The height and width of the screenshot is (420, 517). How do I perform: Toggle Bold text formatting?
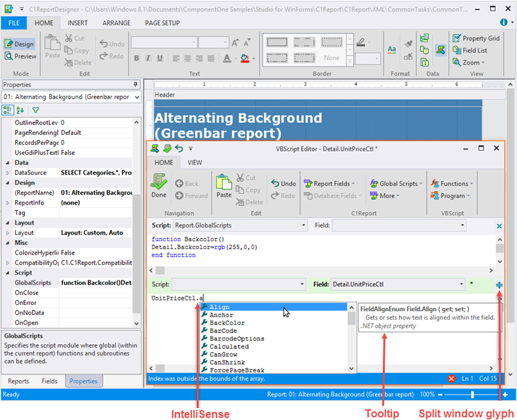pos(136,58)
